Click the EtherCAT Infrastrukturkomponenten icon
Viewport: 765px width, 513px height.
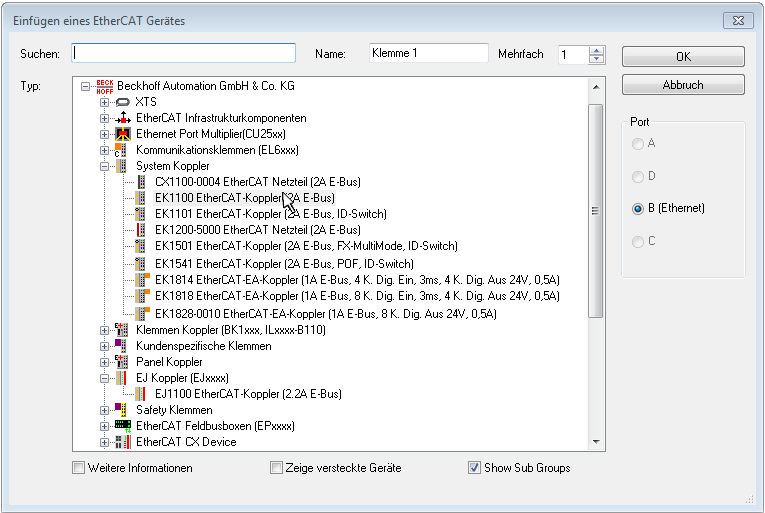click(x=123, y=118)
